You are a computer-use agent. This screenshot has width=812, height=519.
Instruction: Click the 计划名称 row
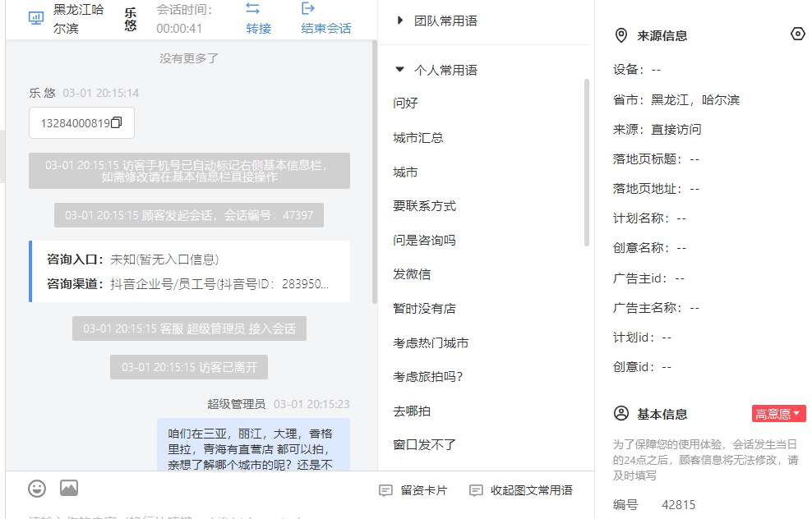click(x=649, y=218)
